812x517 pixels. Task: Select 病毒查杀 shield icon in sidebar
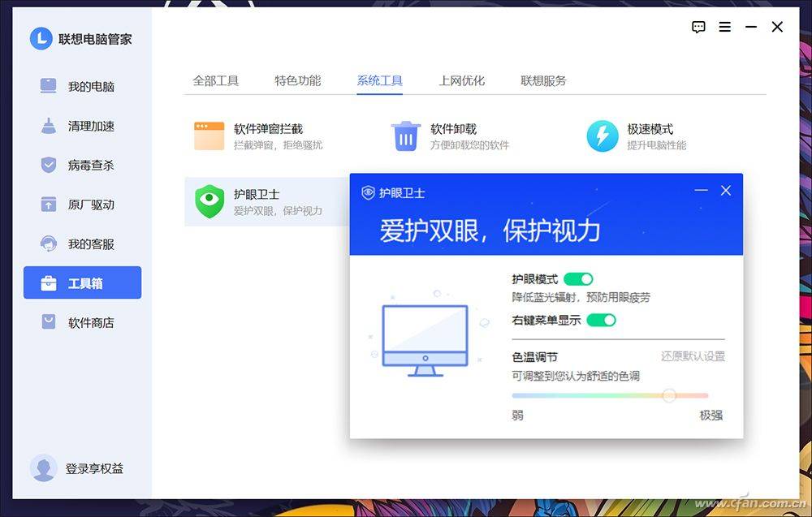click(48, 165)
